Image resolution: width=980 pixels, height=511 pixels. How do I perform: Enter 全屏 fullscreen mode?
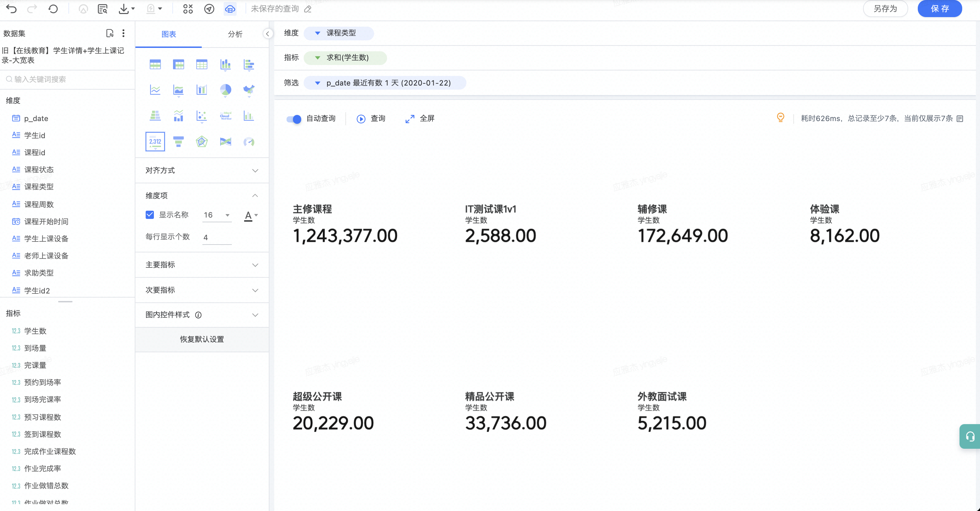[420, 119]
